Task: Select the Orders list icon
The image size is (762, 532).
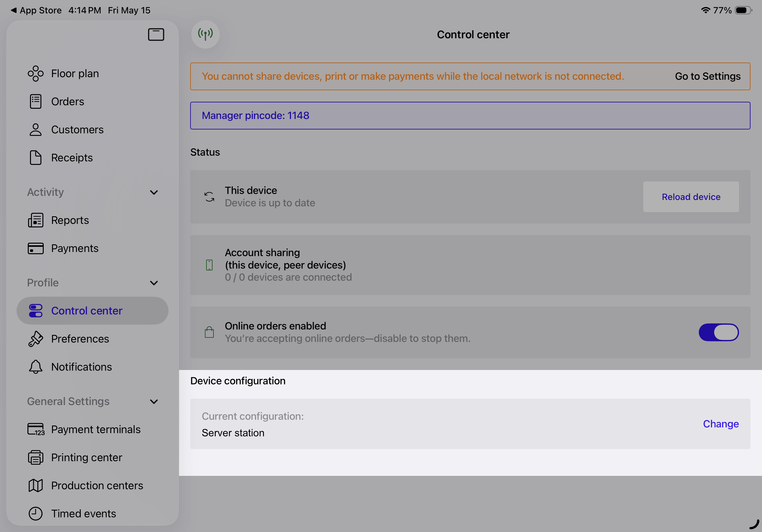Action: pos(35,101)
